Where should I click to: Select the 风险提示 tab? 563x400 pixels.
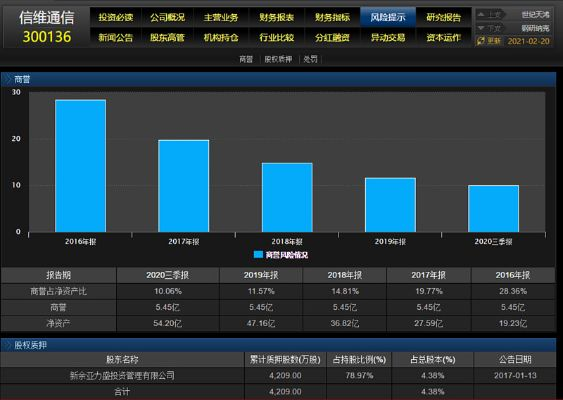[x=388, y=17]
